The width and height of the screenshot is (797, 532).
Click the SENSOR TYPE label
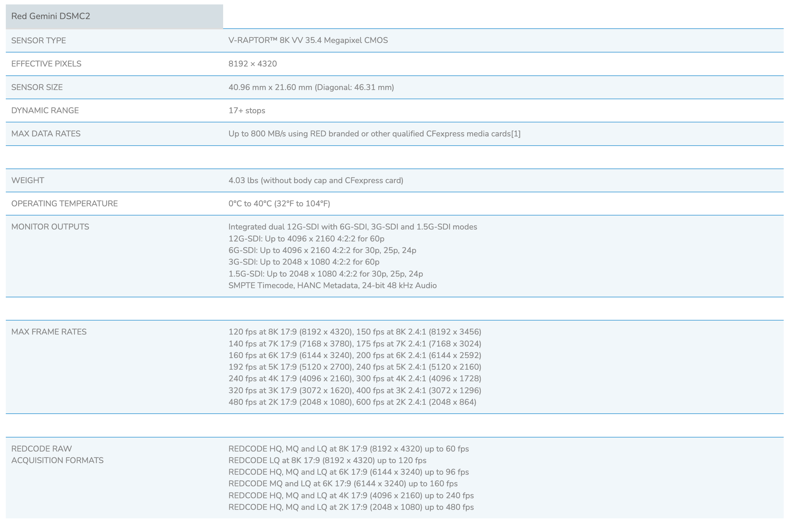[x=39, y=41]
